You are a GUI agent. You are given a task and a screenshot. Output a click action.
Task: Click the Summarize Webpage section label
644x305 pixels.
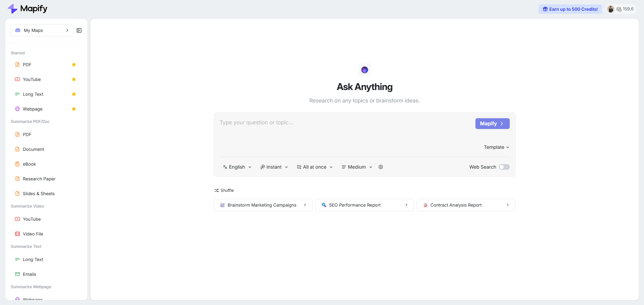[31, 287]
